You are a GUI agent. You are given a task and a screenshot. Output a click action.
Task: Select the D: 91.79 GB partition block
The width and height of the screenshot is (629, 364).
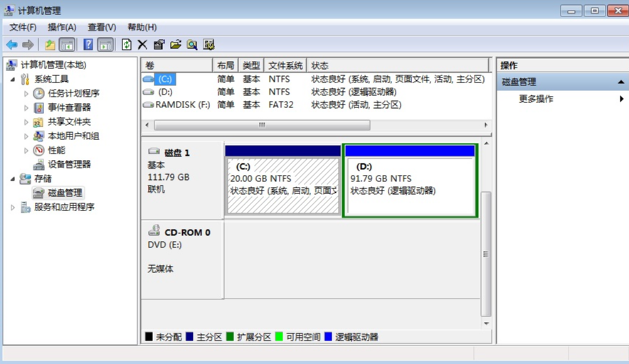[410, 185]
